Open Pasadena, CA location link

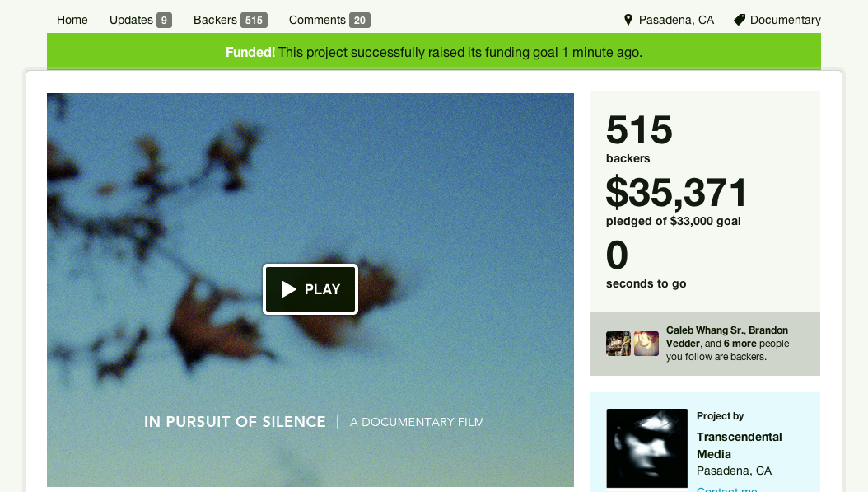click(x=676, y=20)
